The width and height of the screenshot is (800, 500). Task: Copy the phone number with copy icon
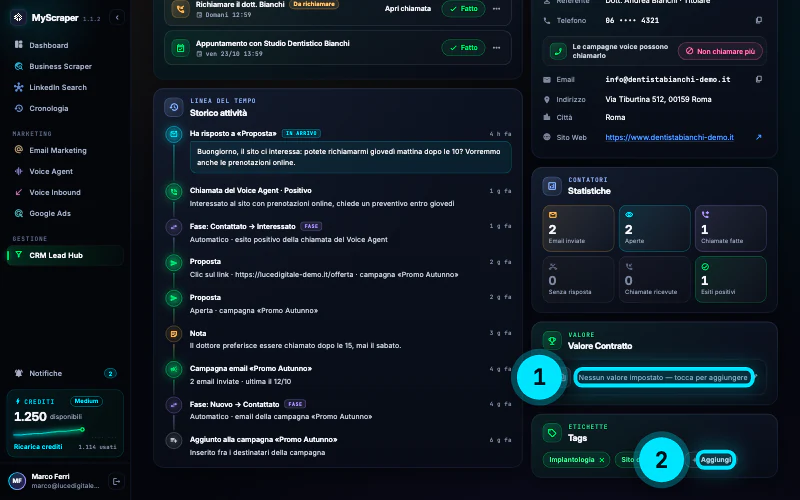coord(759,20)
